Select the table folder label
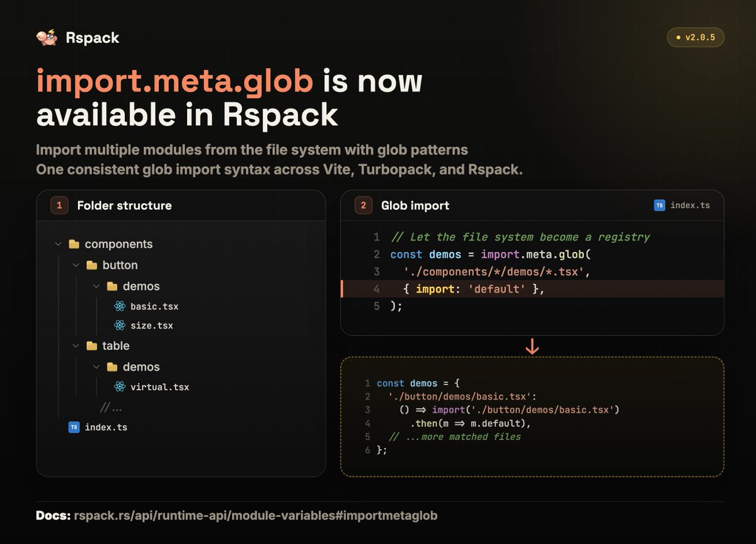The width and height of the screenshot is (756, 544). (x=116, y=345)
